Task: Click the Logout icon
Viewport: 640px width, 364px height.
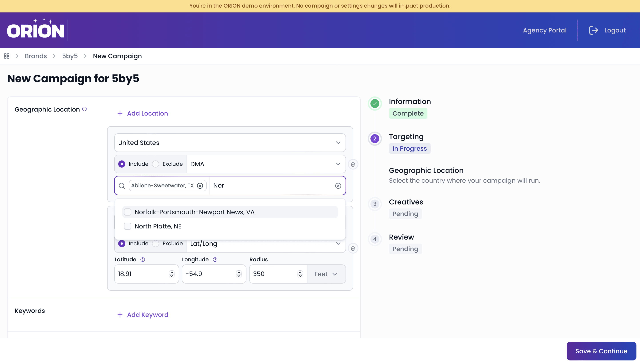Action: (594, 30)
